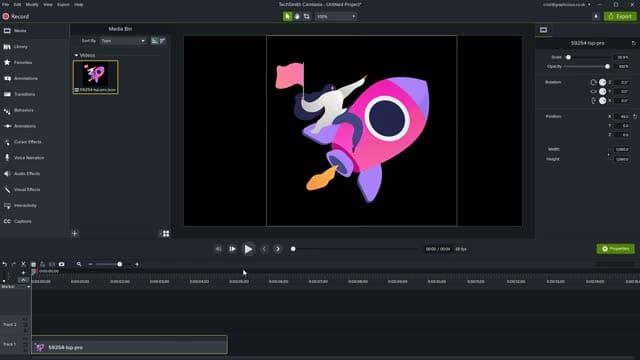Select the Edit arrow tool above the canvas
This screenshot has height=360, width=640.
(x=287, y=16)
